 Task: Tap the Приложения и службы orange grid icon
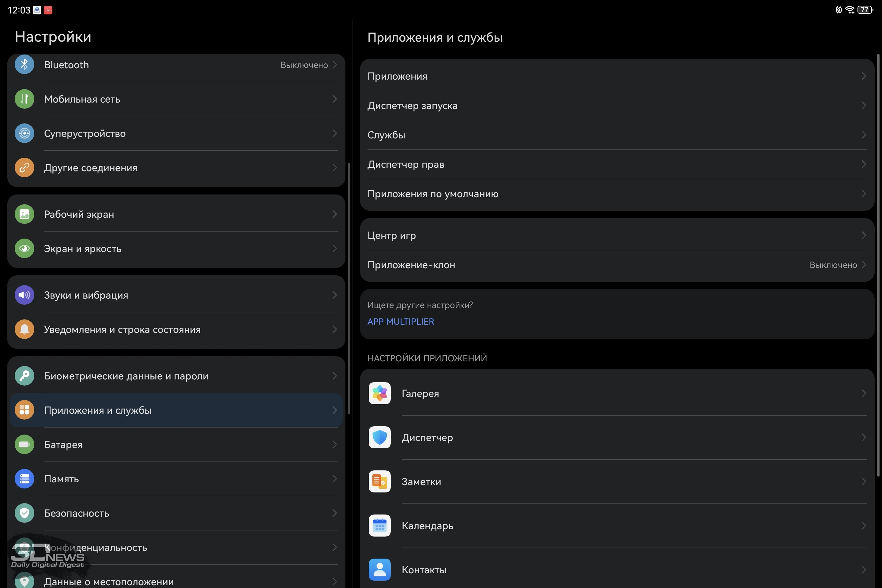[24, 410]
